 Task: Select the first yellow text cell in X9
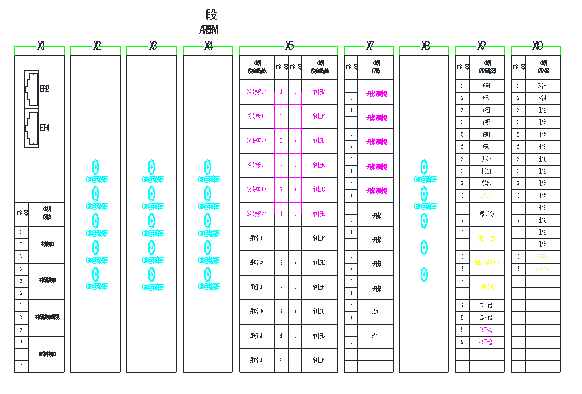487,195
